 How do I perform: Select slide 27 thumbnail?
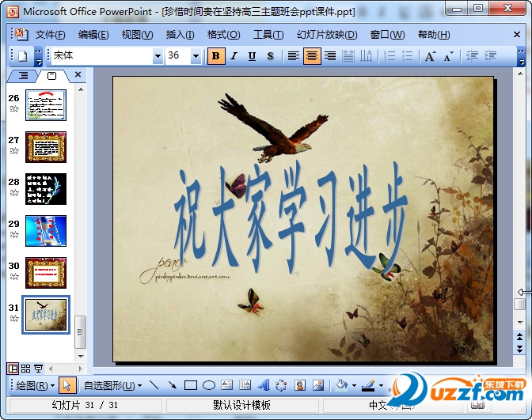pos(46,147)
